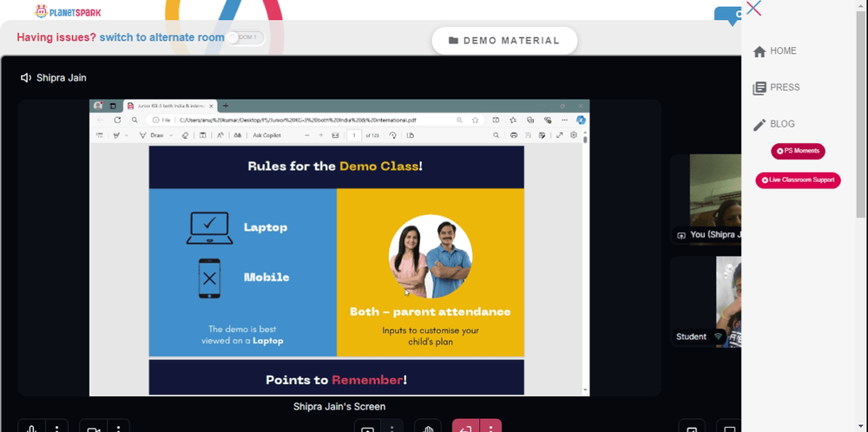Close the side menu with the X

[753, 8]
